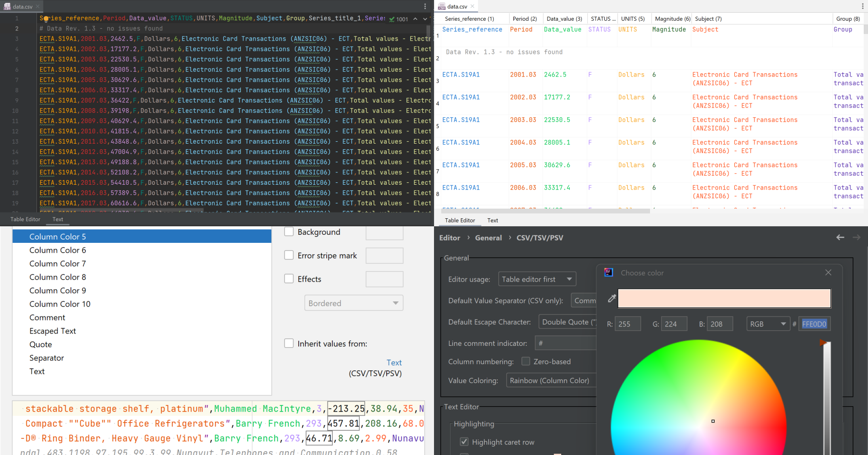
Task: Click the Subject (7) column header
Action: 762,19
